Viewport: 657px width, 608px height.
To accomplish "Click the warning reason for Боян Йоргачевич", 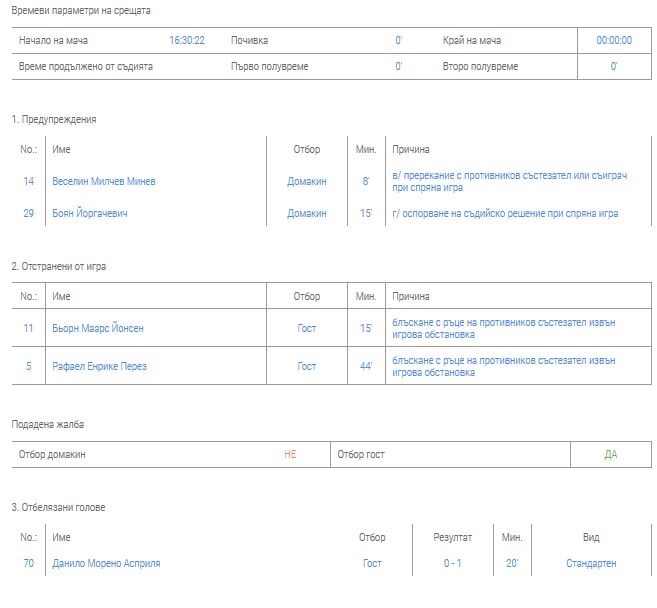I will tap(505, 214).
